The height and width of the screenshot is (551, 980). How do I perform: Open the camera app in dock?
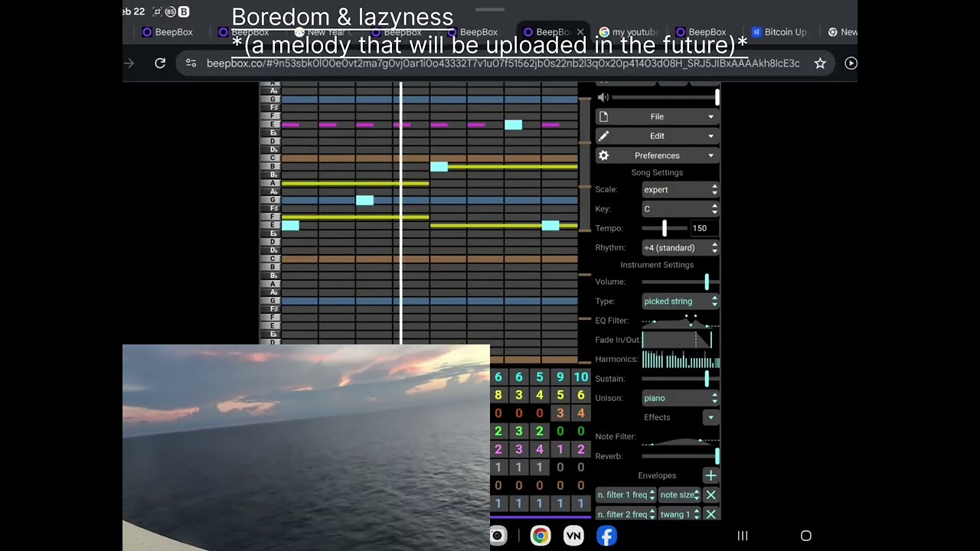point(498,536)
